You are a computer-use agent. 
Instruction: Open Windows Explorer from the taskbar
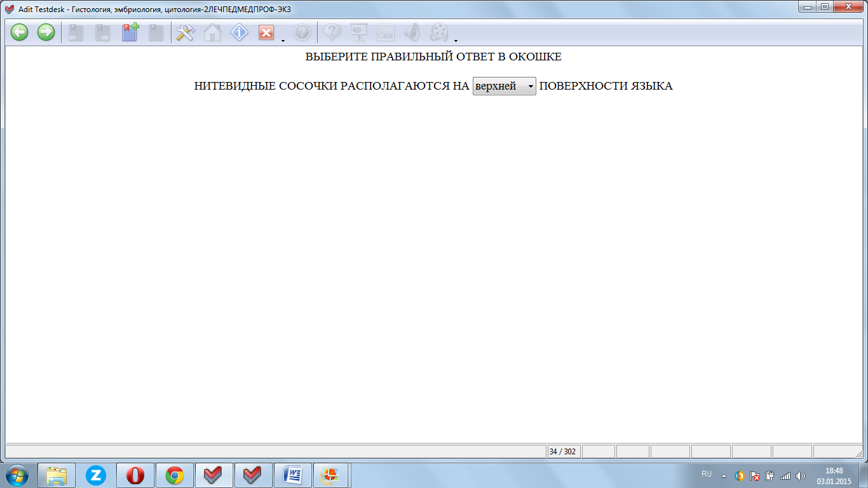point(57,475)
